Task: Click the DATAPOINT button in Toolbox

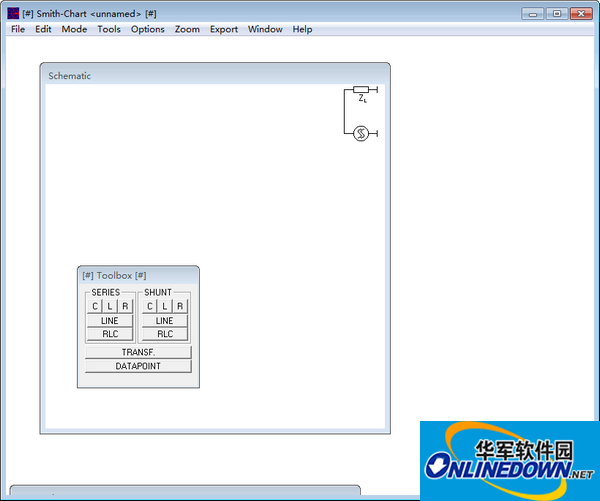Action: tap(138, 366)
